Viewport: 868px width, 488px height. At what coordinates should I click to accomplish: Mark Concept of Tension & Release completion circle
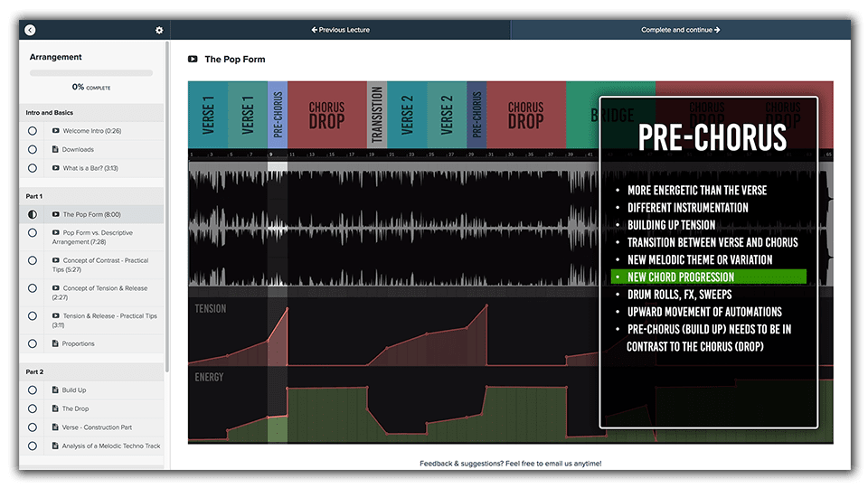33,288
